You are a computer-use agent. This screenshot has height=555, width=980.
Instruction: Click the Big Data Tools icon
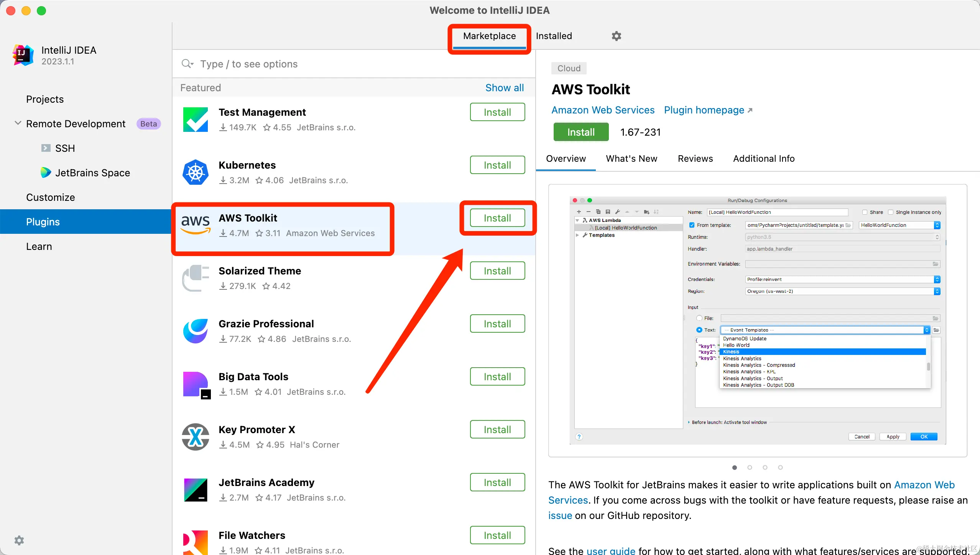(x=196, y=384)
